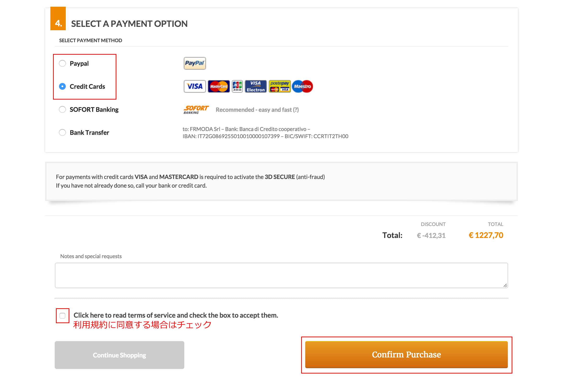The image size is (563, 392).
Task: Click the JCB card logo
Action: tap(237, 86)
